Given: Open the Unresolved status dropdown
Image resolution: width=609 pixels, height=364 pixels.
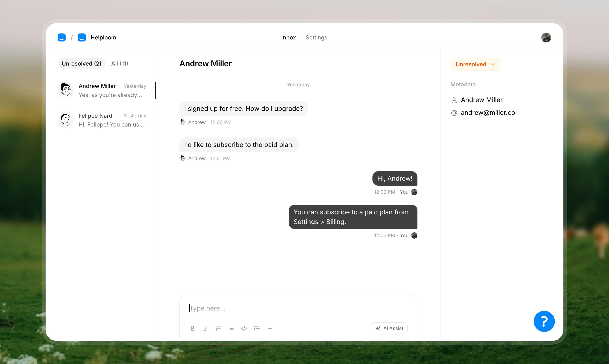Looking at the screenshot, I should tap(475, 64).
